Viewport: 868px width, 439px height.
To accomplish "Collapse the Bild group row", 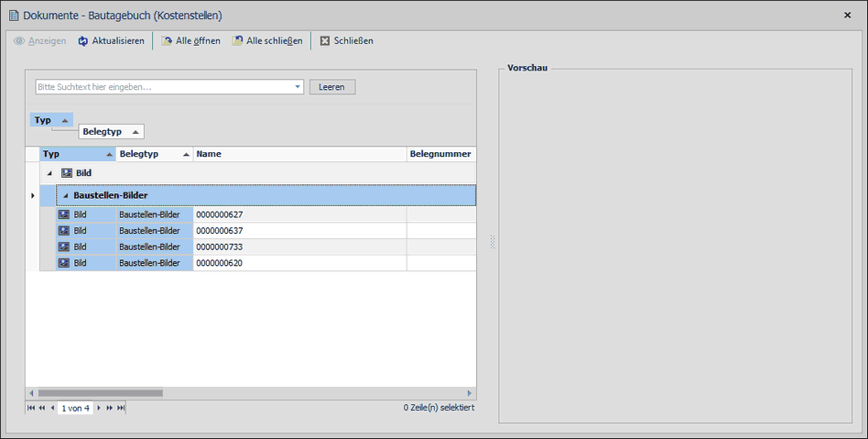I will [x=49, y=173].
